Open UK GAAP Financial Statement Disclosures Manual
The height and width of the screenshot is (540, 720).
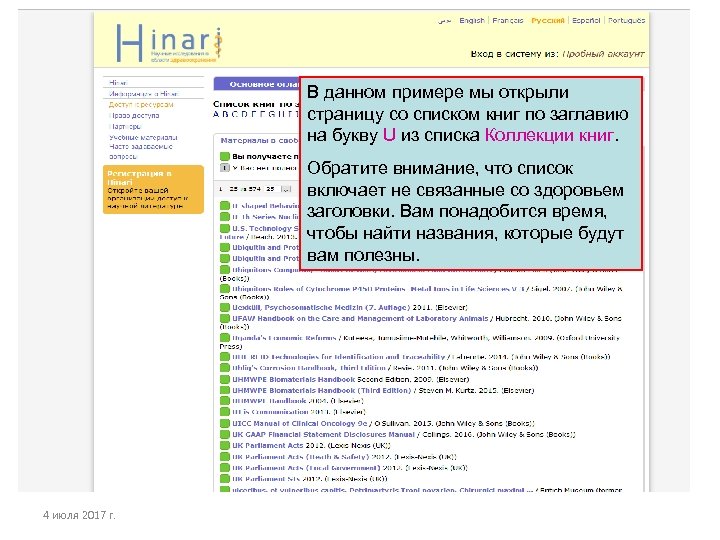click(x=323, y=434)
